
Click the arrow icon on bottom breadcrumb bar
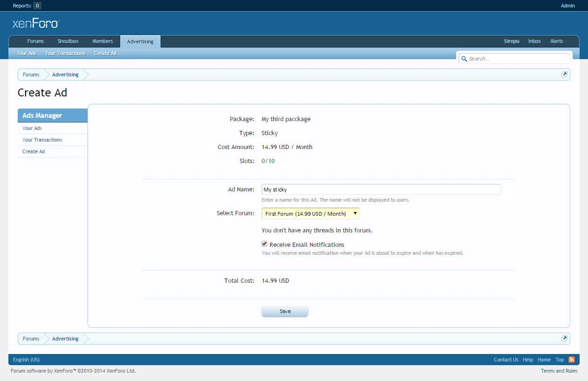pyautogui.click(x=564, y=338)
